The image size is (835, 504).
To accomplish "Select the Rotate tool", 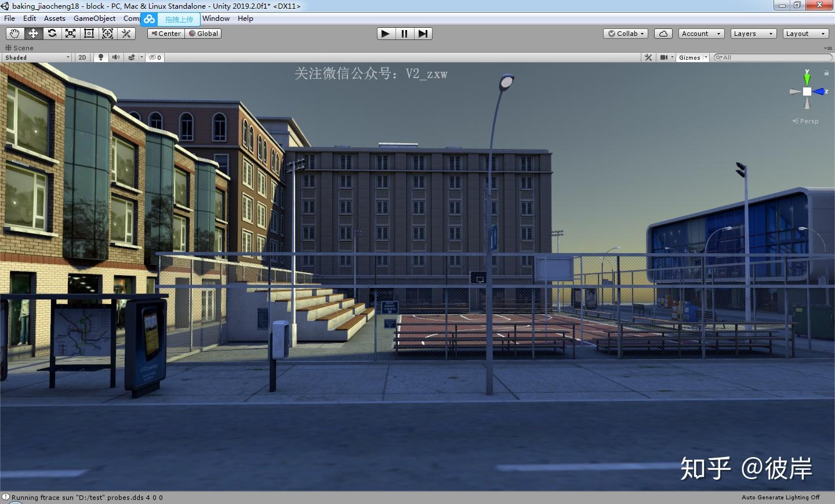I will click(x=52, y=34).
